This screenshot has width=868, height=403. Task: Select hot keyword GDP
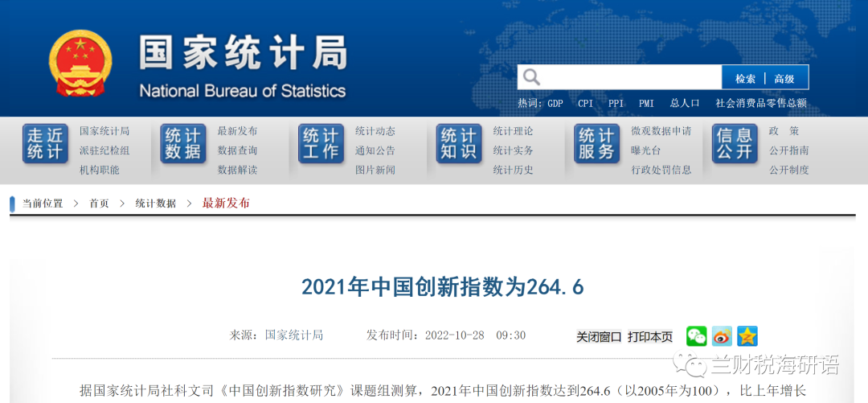coord(555,103)
